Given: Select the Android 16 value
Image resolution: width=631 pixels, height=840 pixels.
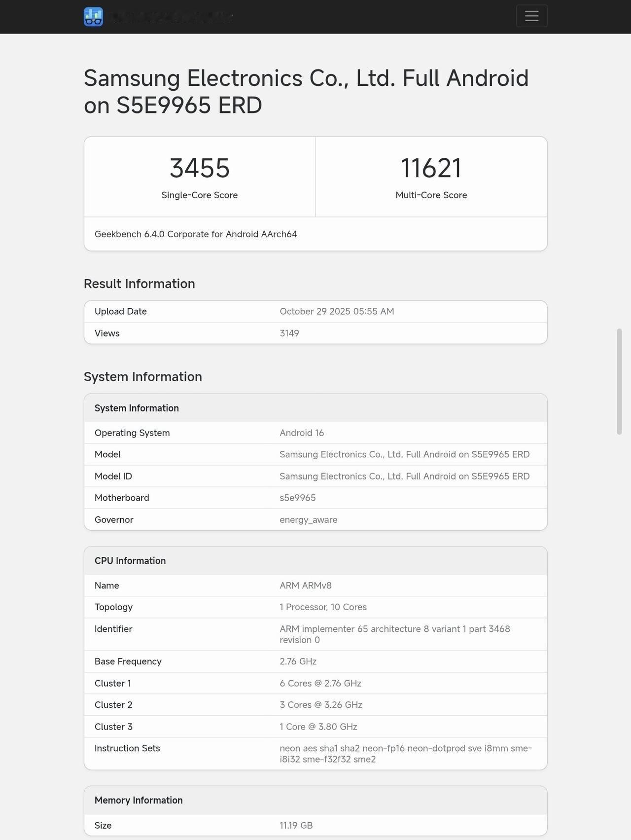Looking at the screenshot, I should click(x=302, y=433).
